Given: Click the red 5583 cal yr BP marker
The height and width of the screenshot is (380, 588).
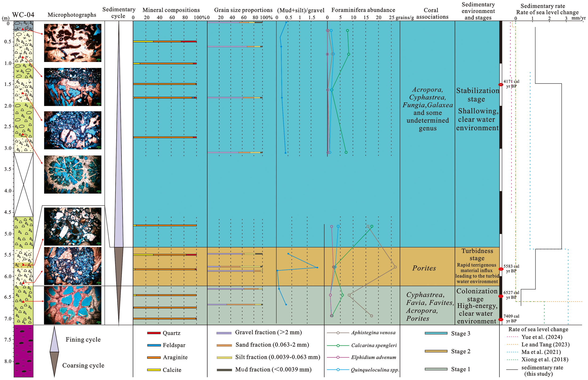Looking at the screenshot, I should [501, 269].
